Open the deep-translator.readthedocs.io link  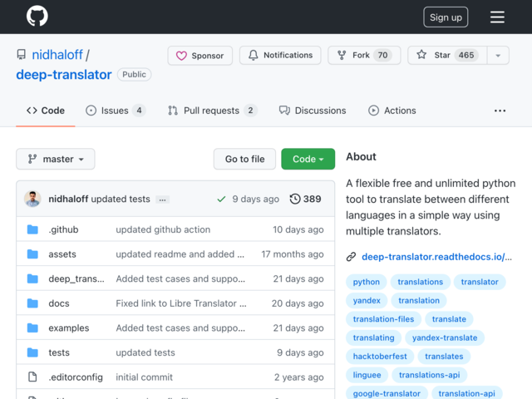436,257
